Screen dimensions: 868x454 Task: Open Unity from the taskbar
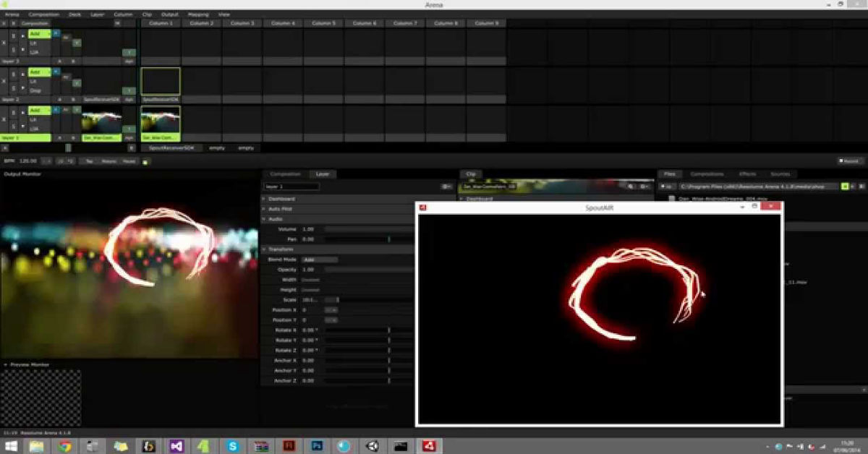373,446
